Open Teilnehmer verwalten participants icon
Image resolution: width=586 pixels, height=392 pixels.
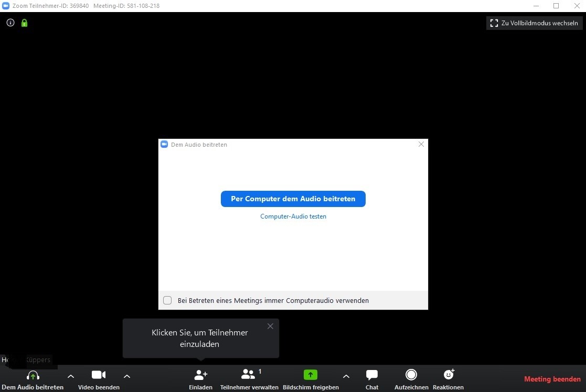pos(248,374)
